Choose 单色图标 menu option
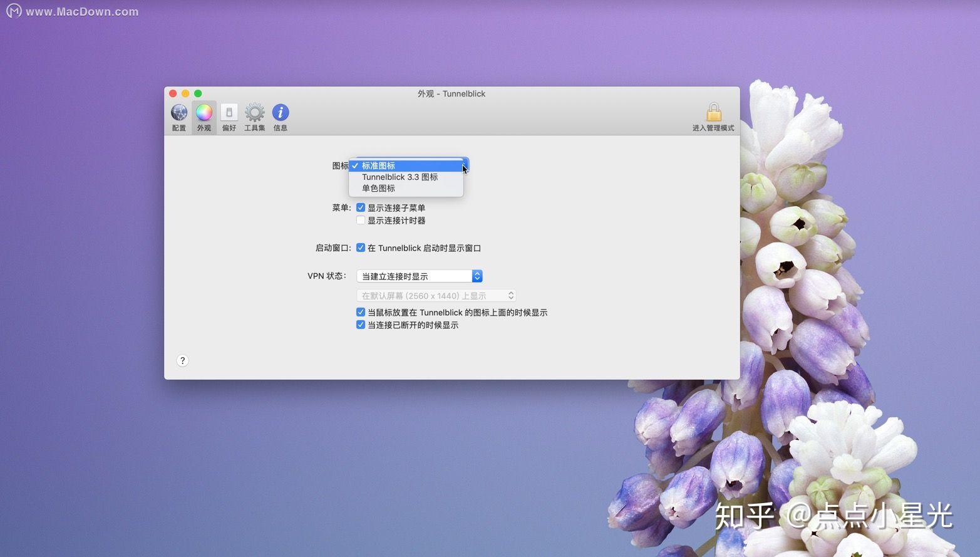The image size is (980, 557). 406,188
